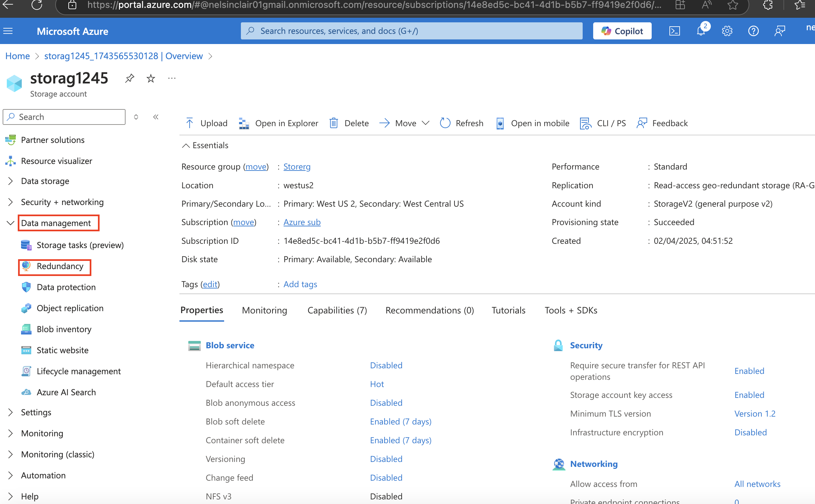Expand Security + networking section
This screenshot has width=815, height=504.
click(x=10, y=202)
